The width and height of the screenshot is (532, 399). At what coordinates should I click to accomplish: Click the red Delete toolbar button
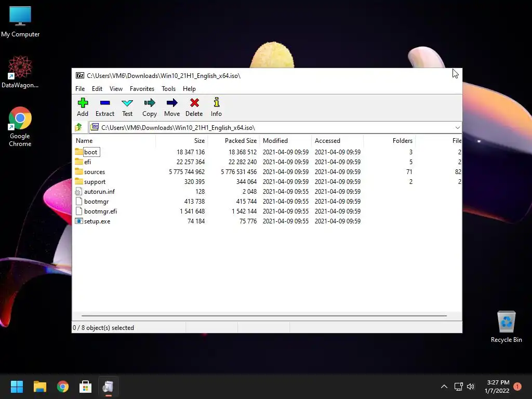click(x=194, y=107)
